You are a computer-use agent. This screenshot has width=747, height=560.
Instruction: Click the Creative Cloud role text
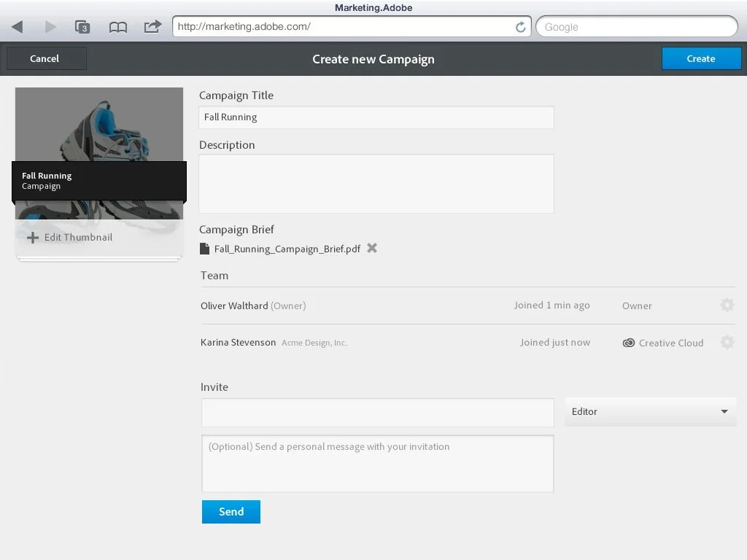click(x=671, y=343)
